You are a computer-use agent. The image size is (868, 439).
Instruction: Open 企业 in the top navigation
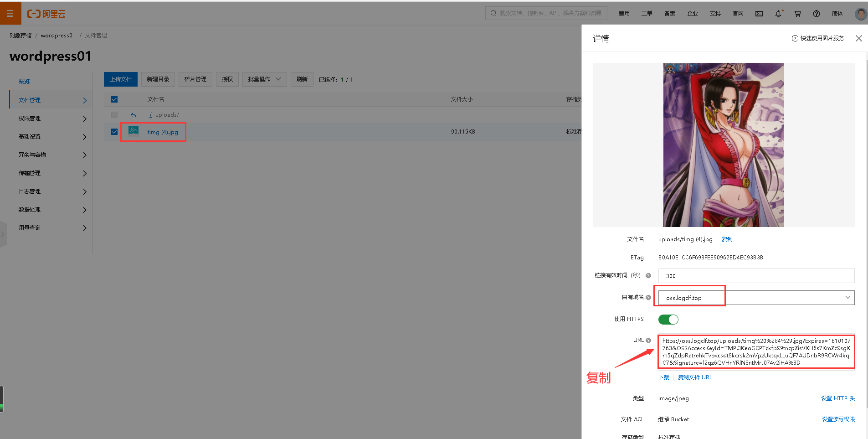[x=693, y=14]
